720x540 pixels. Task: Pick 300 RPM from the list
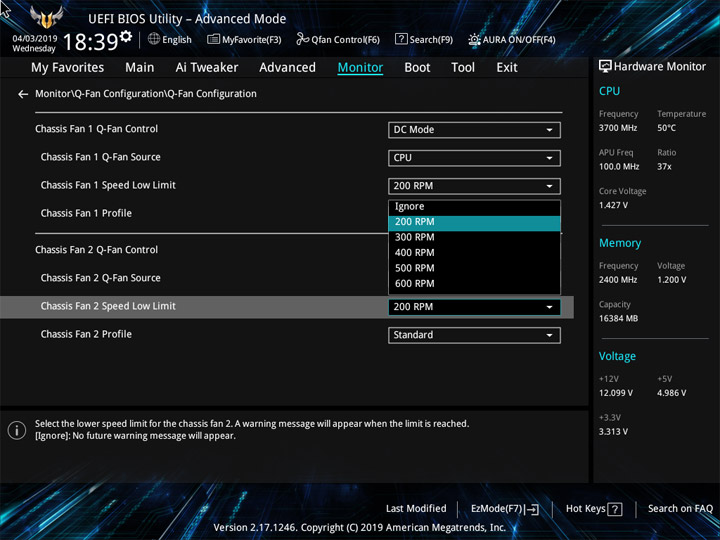(x=474, y=237)
